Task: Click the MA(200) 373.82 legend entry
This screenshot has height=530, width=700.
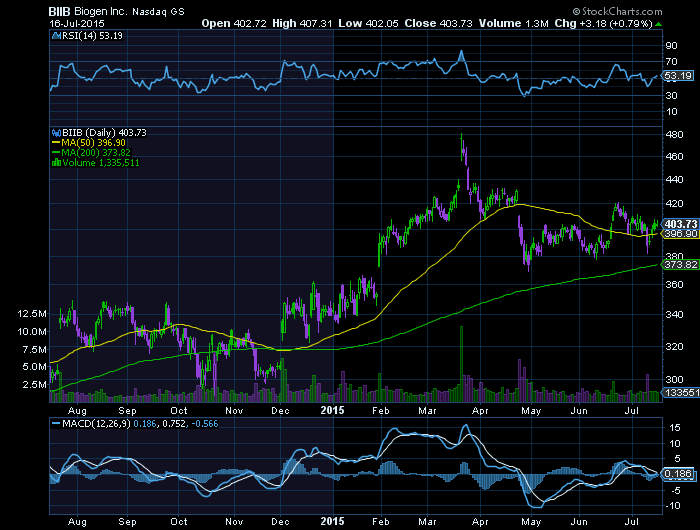Action: (x=96, y=153)
